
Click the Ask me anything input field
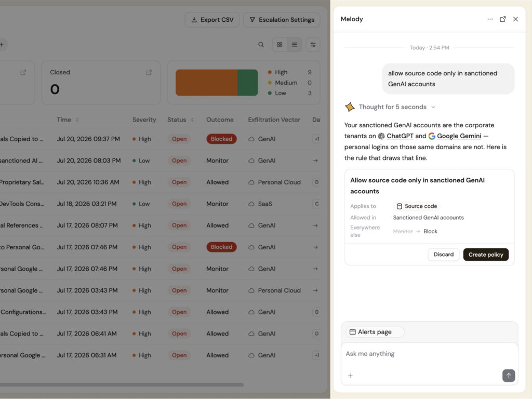click(429, 354)
